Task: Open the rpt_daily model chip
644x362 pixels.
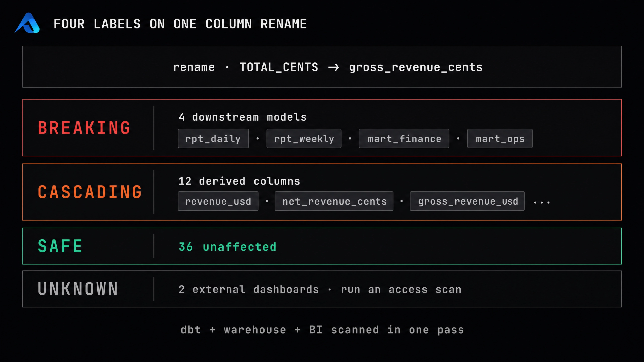Action: coord(213,139)
